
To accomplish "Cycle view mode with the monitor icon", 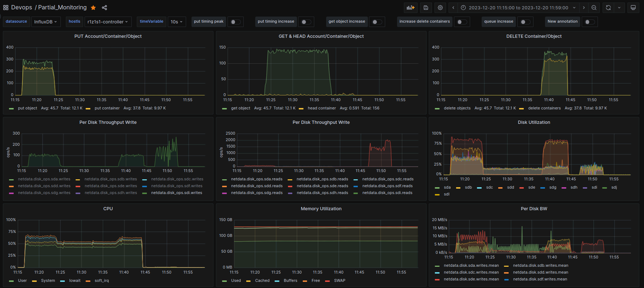I will [633, 8].
